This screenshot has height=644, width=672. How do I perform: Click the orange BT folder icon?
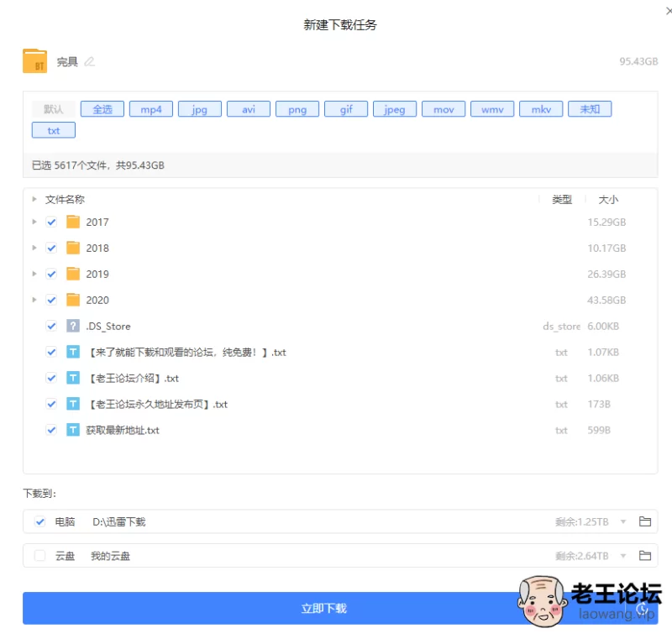point(34,61)
